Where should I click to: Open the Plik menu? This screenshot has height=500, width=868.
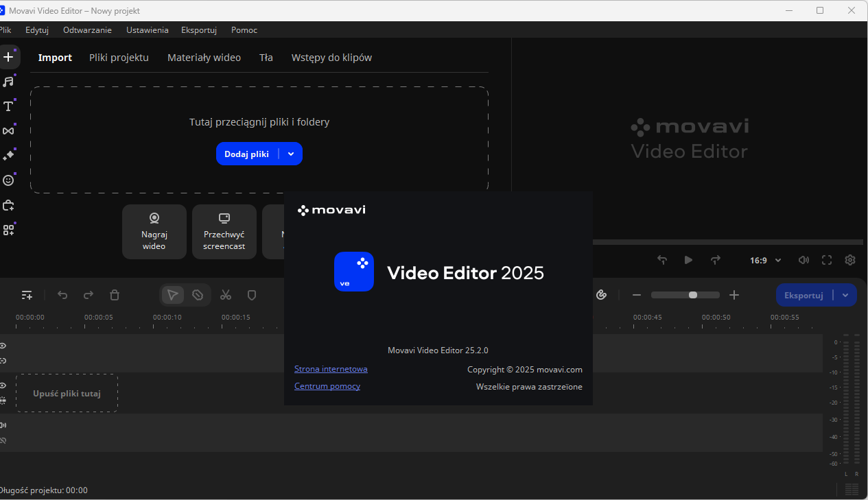point(5,29)
